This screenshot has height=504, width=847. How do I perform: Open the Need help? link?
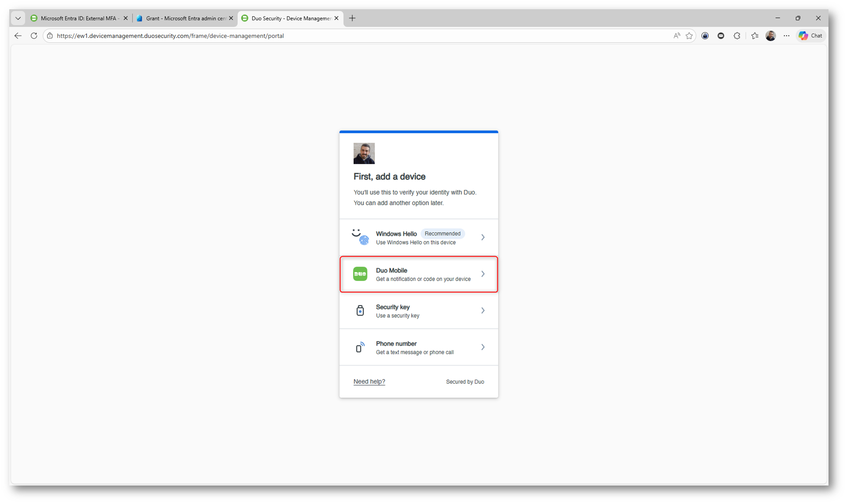369,382
